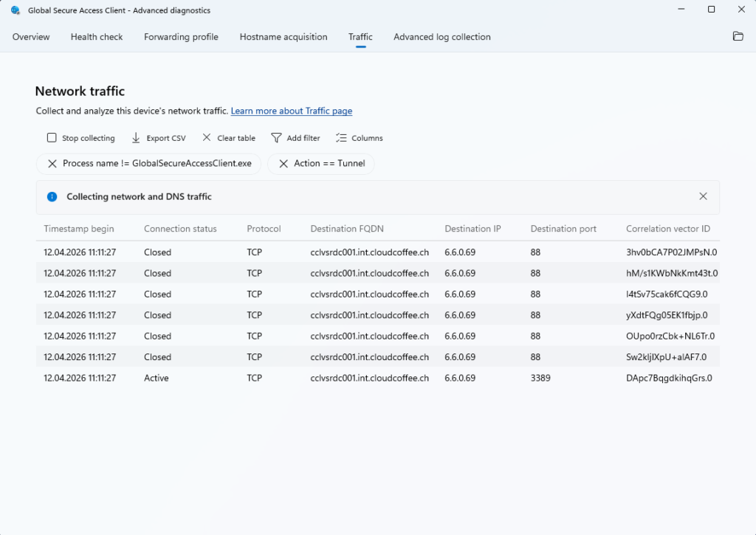Dismiss the Collecting network traffic banner
Viewport: 756px width, 535px height.
pyautogui.click(x=703, y=196)
